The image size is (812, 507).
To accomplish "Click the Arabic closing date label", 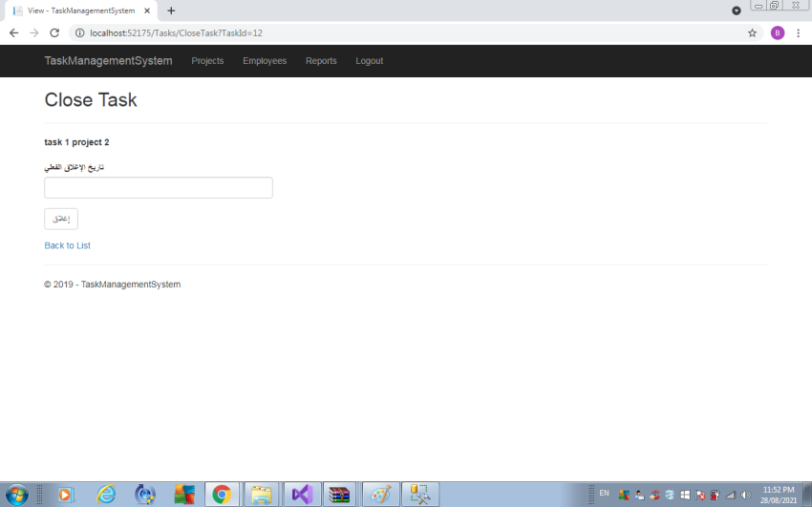I will 75,167.
